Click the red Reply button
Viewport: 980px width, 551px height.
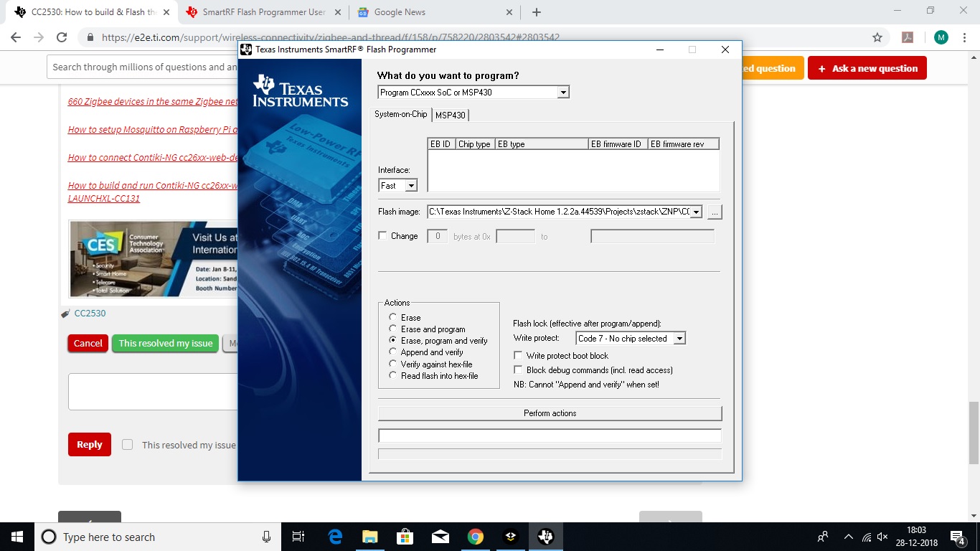(x=90, y=444)
